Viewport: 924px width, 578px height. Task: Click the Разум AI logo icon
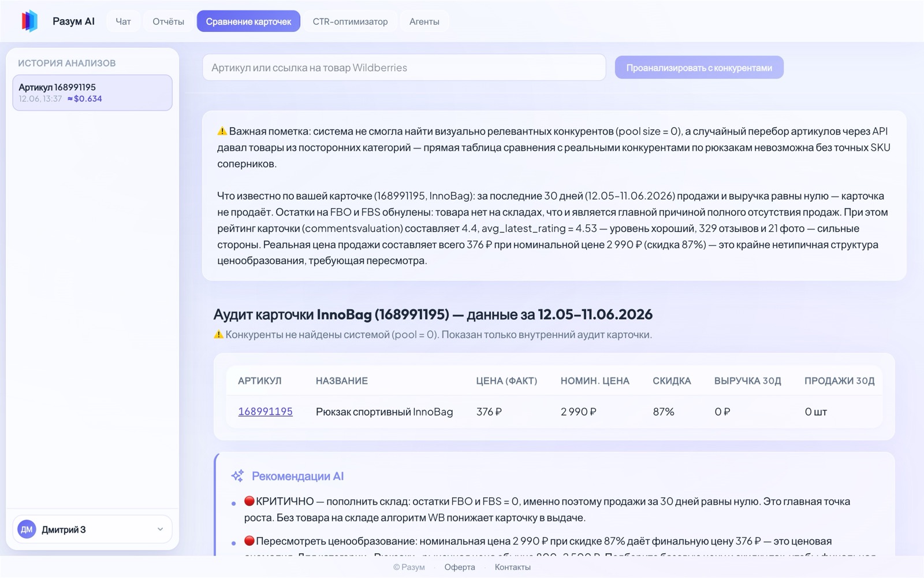point(29,21)
